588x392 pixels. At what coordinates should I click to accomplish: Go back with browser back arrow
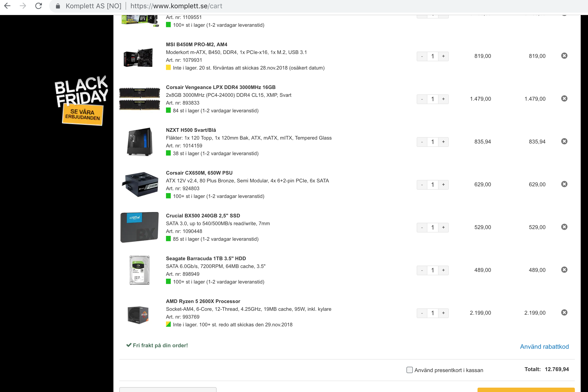pos(8,6)
